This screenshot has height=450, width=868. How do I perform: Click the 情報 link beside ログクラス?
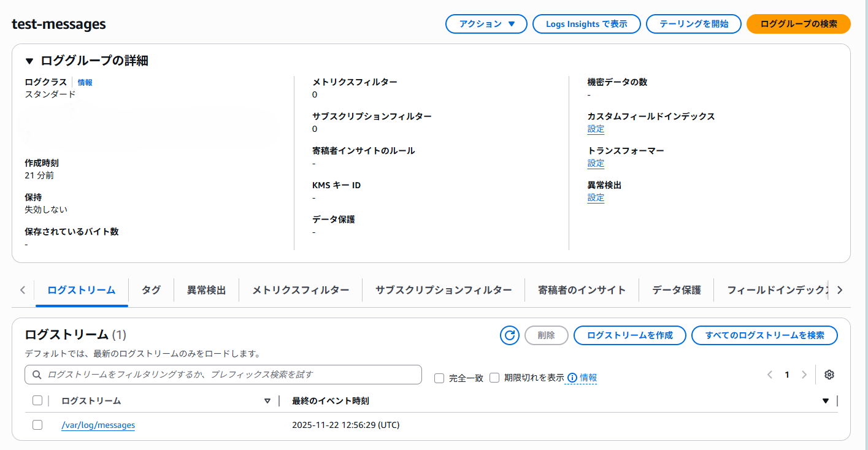tap(85, 82)
